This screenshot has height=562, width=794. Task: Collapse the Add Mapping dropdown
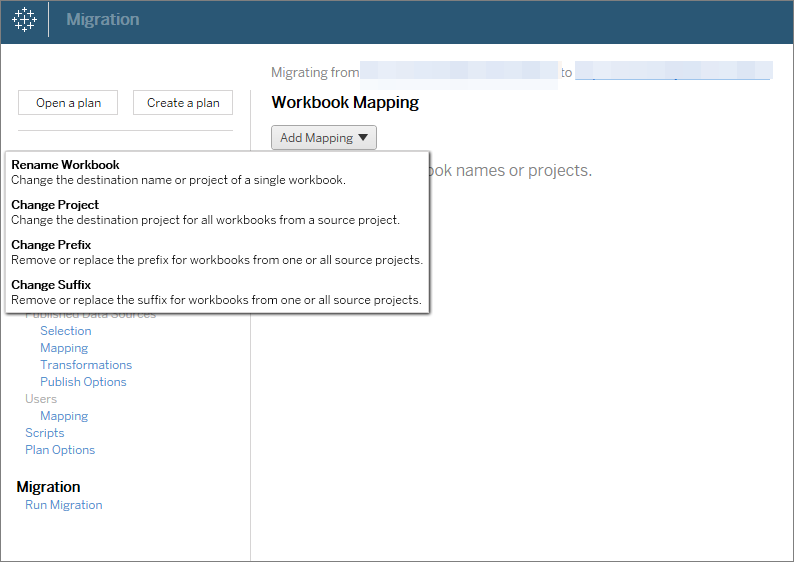tap(323, 138)
